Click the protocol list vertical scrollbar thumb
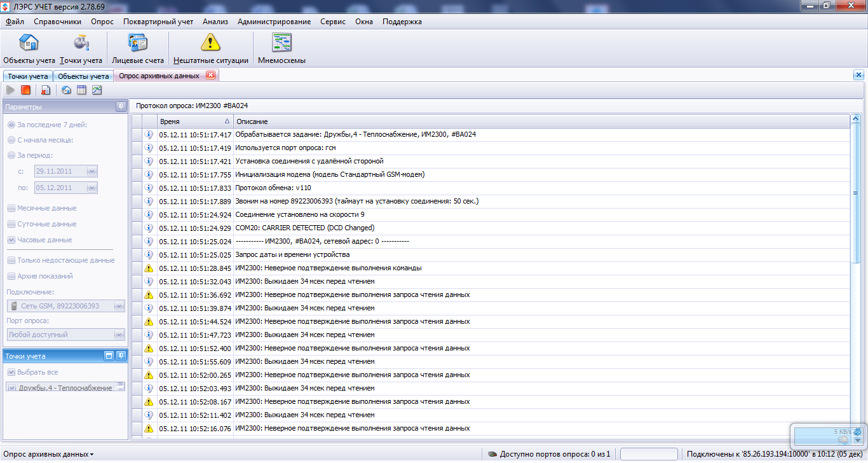Viewport: 868px width, 463px height. (x=855, y=192)
